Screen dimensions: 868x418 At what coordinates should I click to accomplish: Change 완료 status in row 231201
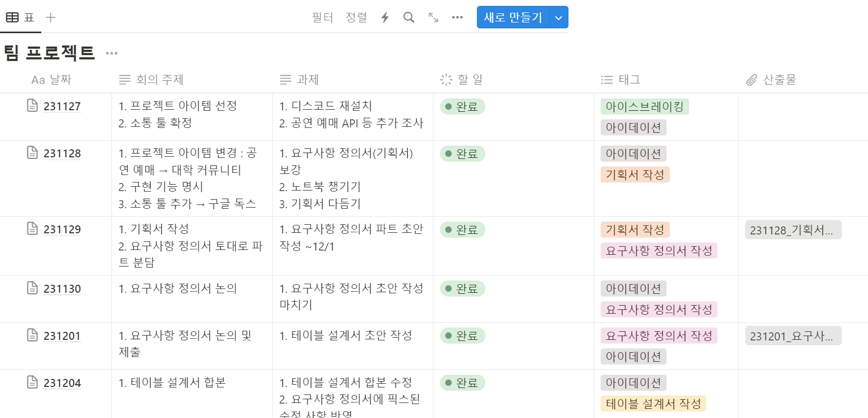[462, 336]
